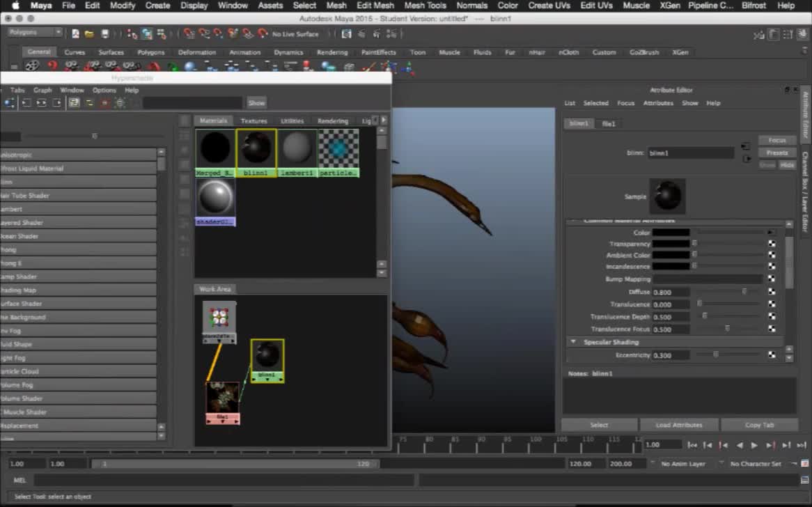
Task: Click the Copy Tab button
Action: click(x=759, y=425)
